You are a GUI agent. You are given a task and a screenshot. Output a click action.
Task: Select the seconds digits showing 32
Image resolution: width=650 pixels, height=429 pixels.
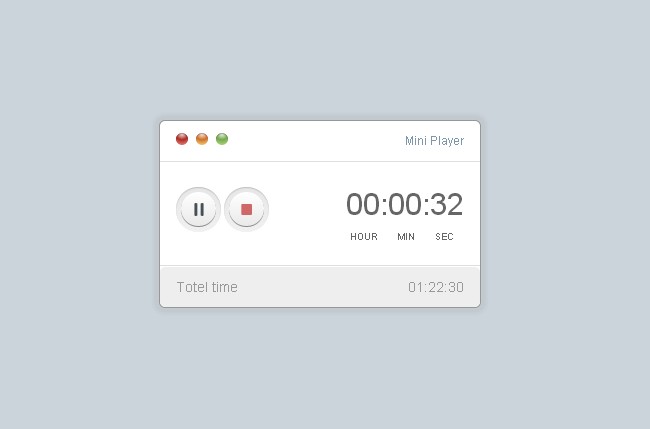point(446,204)
